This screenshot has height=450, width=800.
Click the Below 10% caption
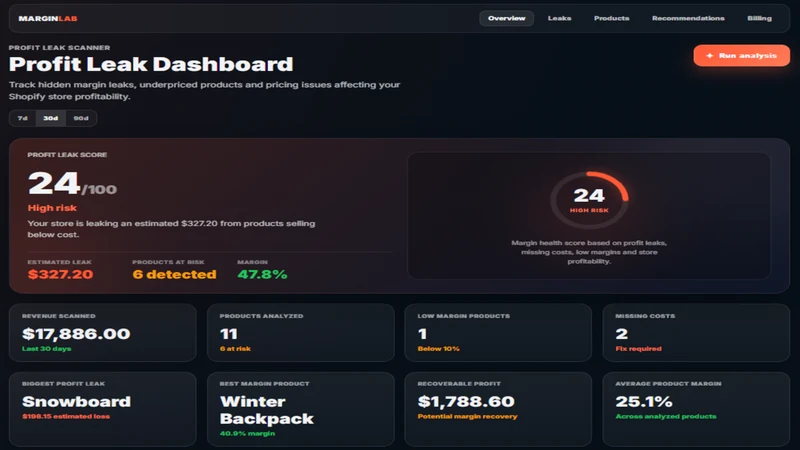click(438, 349)
